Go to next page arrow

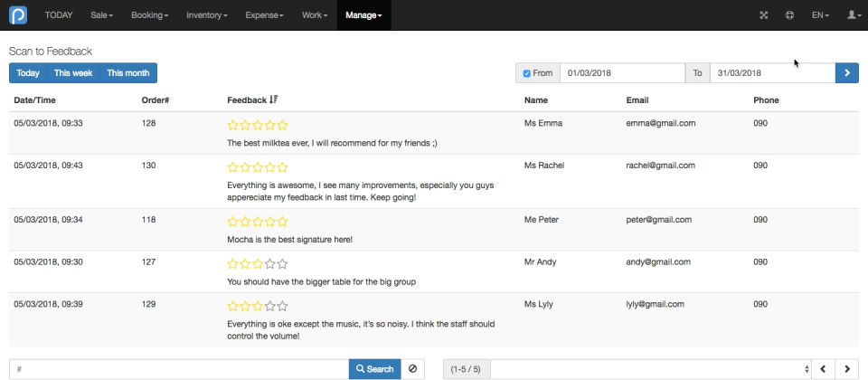tap(846, 369)
